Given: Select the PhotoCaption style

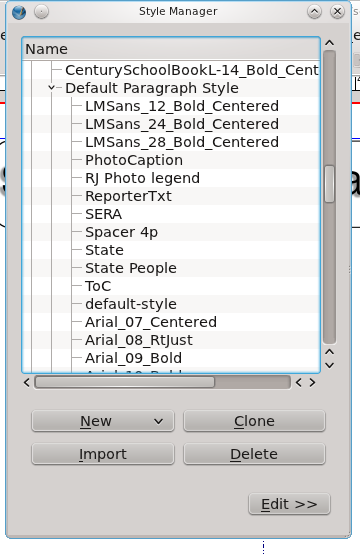Looking at the screenshot, I should coord(134,160).
